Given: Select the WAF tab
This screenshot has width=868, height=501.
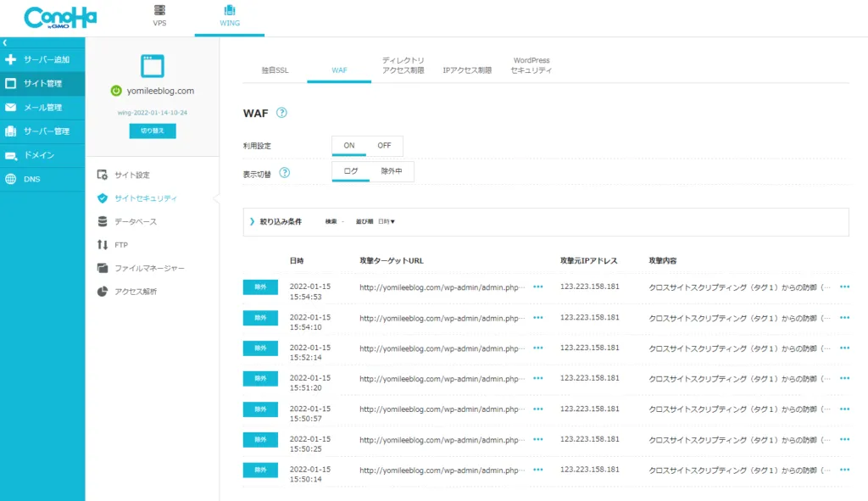Looking at the screenshot, I should [x=339, y=70].
